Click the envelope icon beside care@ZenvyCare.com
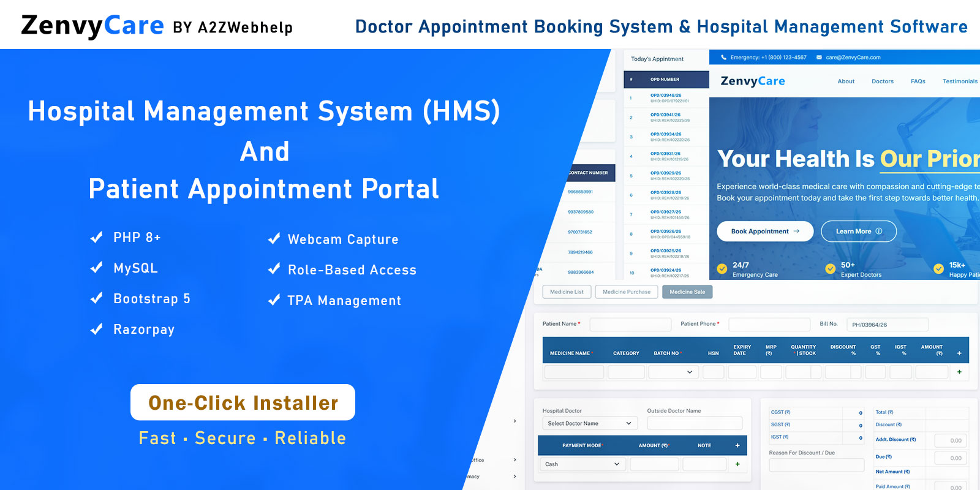 (x=819, y=58)
